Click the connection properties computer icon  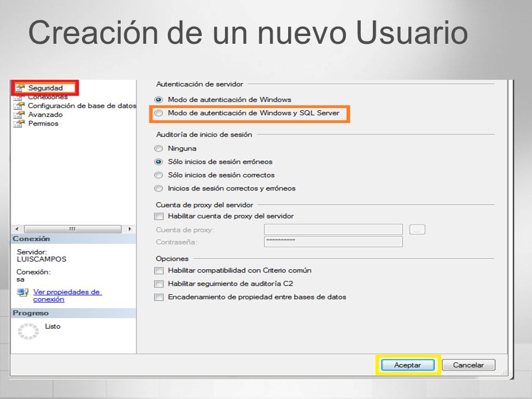click(23, 293)
